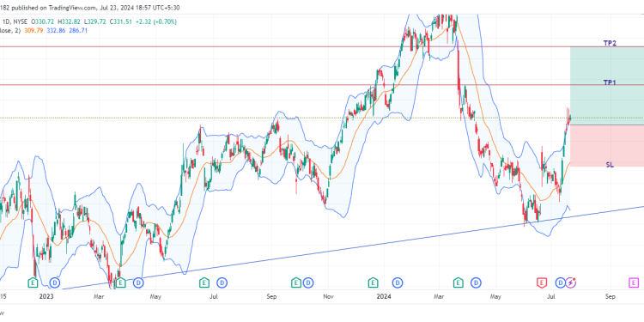Click the 2024 time axis label
The width and height of the screenshot is (644, 322).
click(384, 296)
